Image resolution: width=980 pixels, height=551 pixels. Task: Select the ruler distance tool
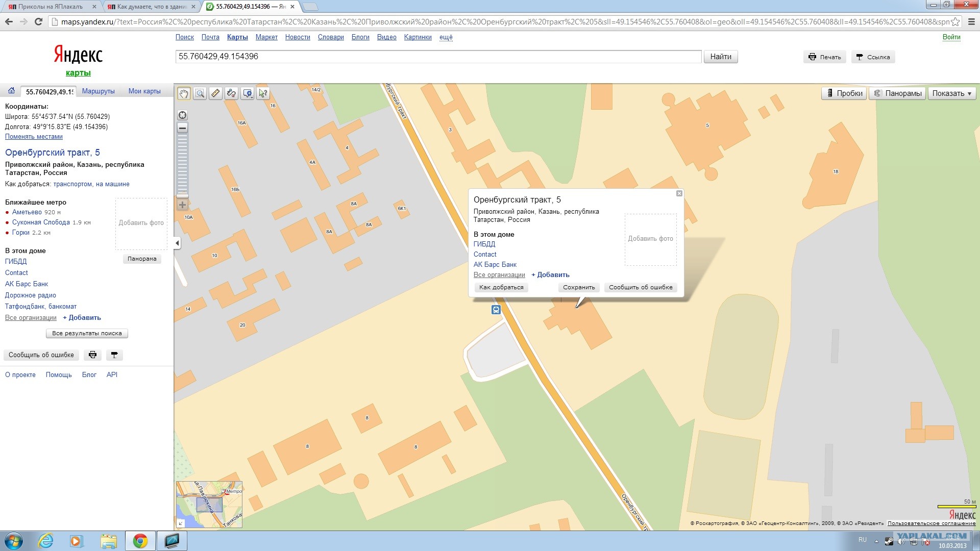tap(215, 93)
